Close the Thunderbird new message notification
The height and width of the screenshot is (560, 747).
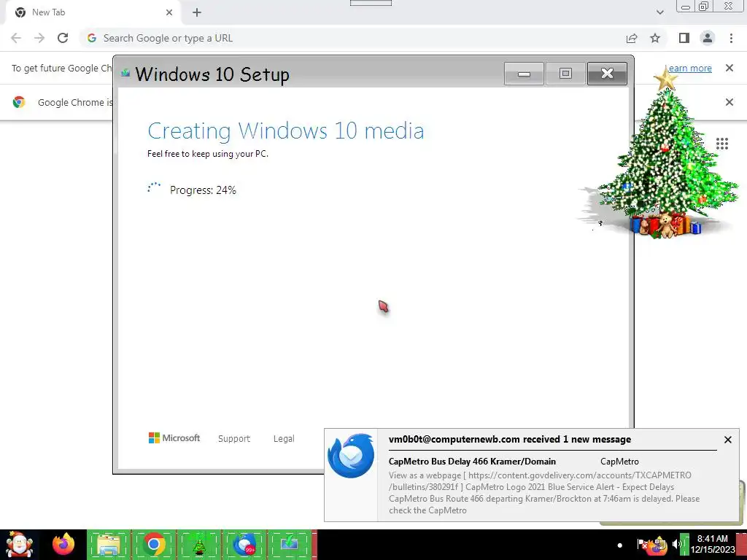727,440
